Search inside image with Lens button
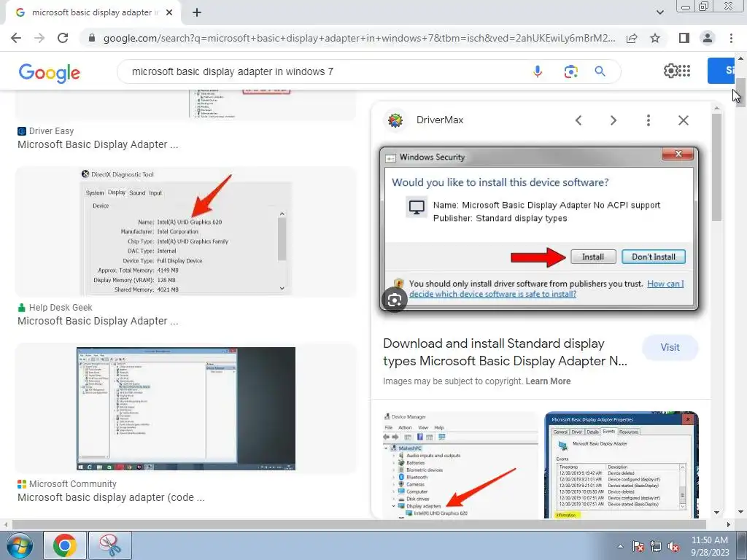This screenshot has height=560, width=747. [x=395, y=300]
